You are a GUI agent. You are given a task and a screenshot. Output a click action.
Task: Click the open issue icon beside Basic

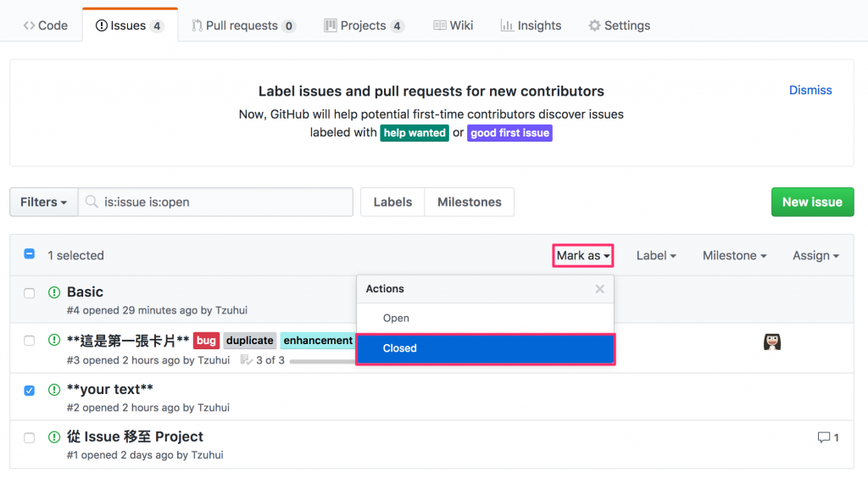pos(54,292)
